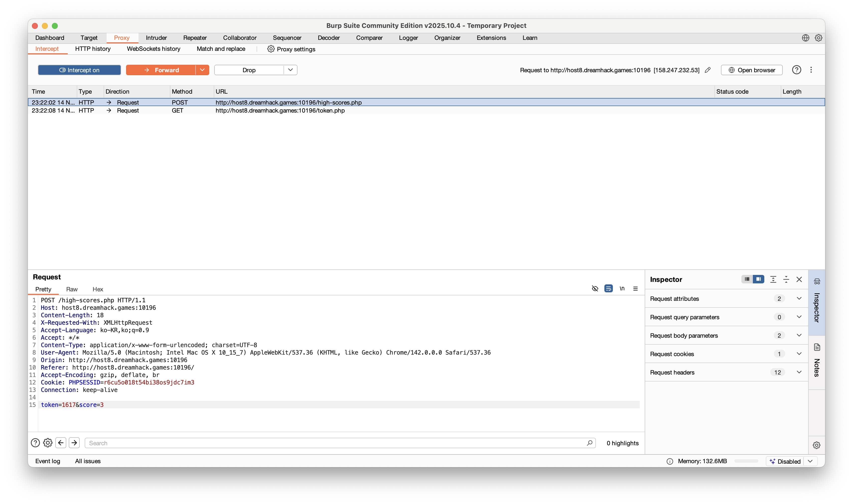Click the pencil icon to edit target host

(708, 70)
